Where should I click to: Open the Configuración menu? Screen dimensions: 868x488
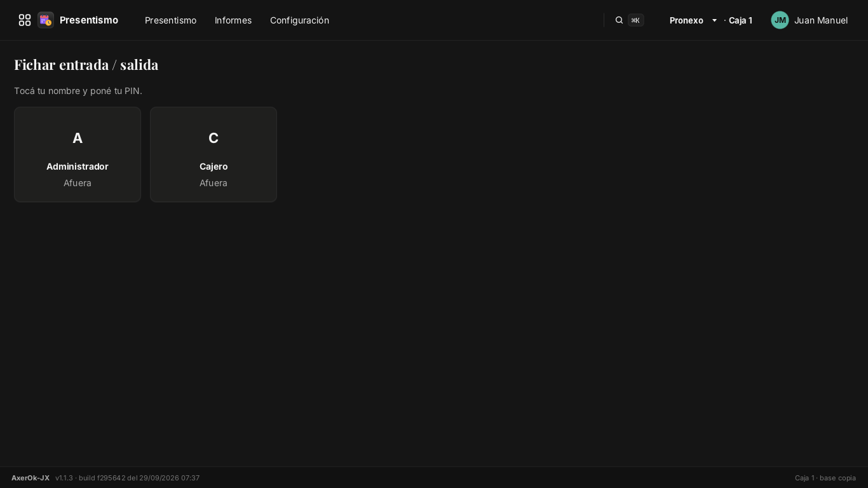[x=299, y=20]
